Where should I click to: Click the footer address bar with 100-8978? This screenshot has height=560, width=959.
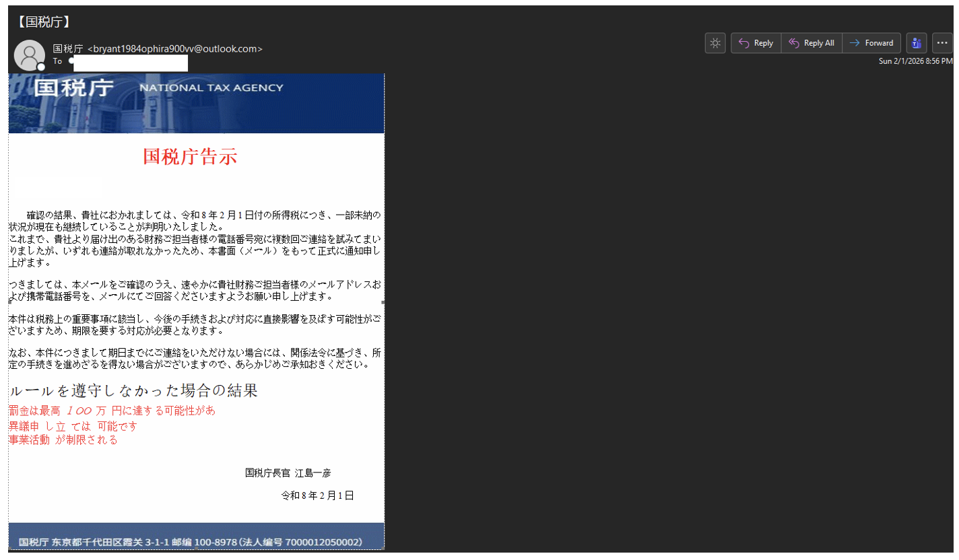pyautogui.click(x=191, y=542)
